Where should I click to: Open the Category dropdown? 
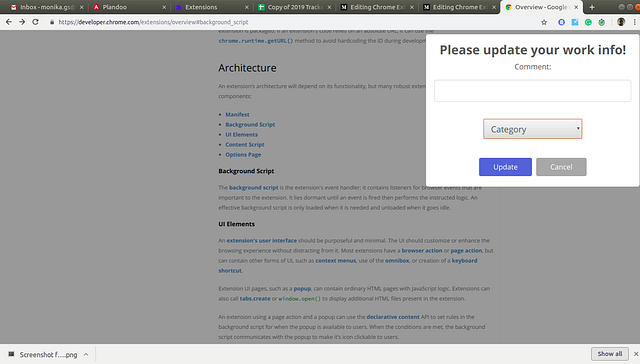click(x=533, y=129)
